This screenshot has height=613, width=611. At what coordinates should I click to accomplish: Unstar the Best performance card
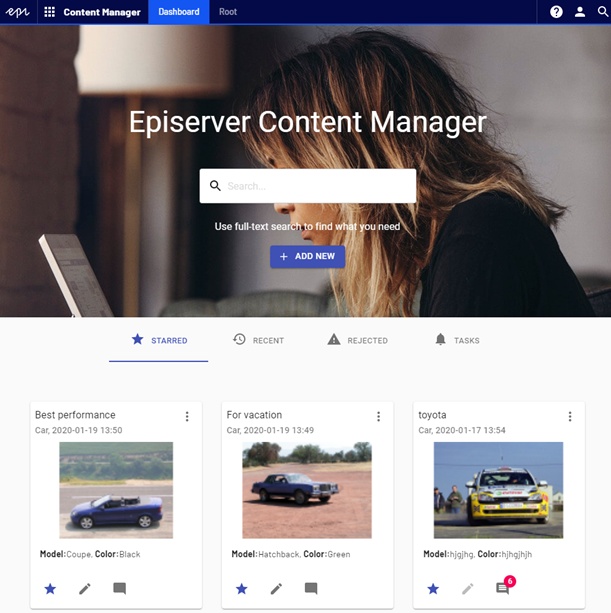pos(50,589)
